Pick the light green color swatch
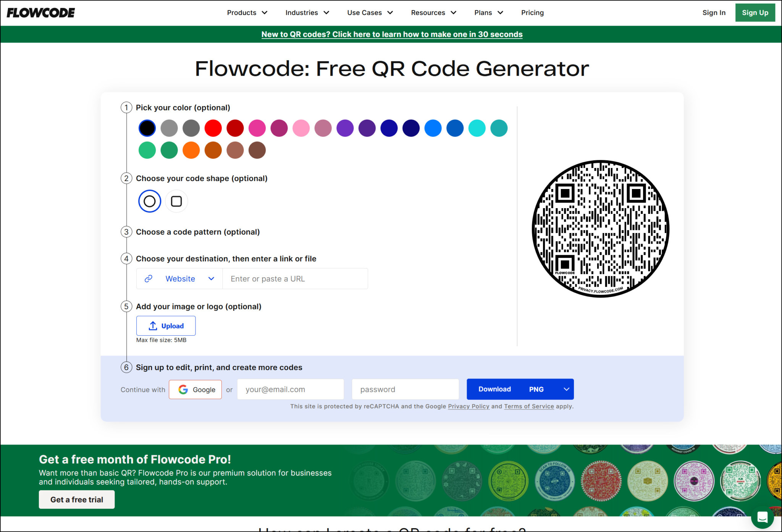The height and width of the screenshot is (532, 782). [x=147, y=150]
